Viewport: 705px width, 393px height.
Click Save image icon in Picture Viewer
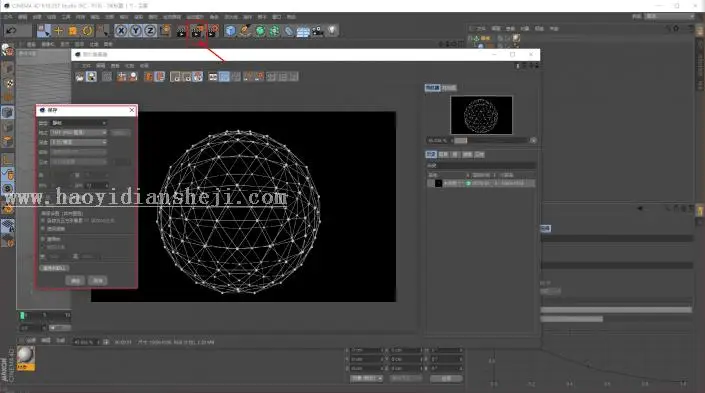pyautogui.click(x=91, y=77)
